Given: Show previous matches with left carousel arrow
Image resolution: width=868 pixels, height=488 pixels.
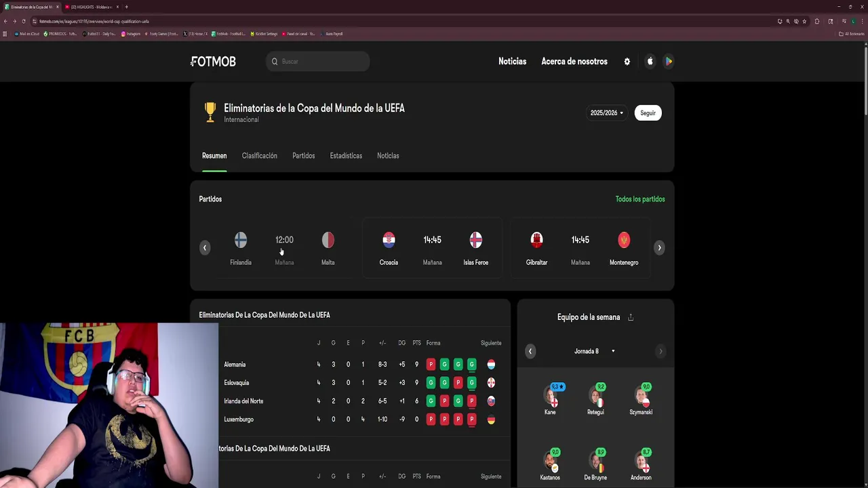Looking at the screenshot, I should (205, 247).
